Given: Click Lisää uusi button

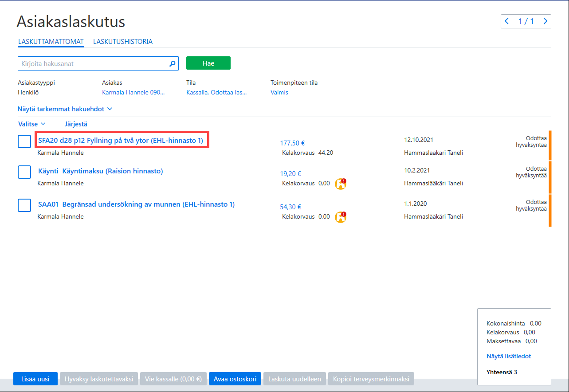Looking at the screenshot, I should (x=35, y=379).
